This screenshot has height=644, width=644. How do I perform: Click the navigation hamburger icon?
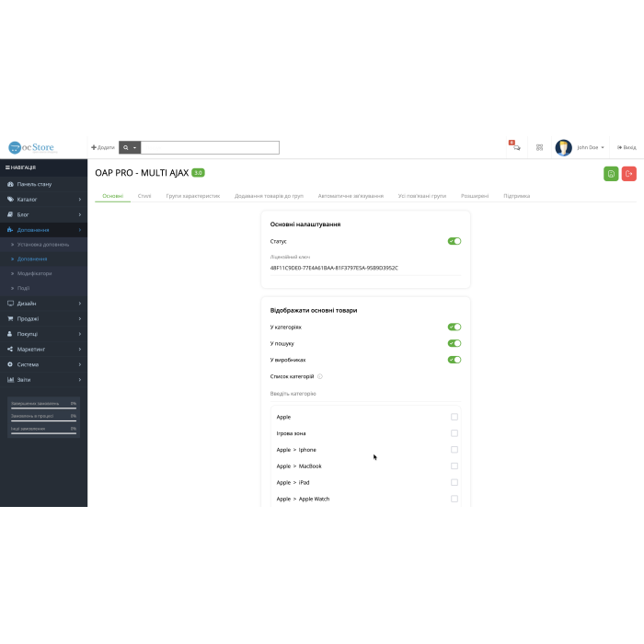[x=7, y=167]
